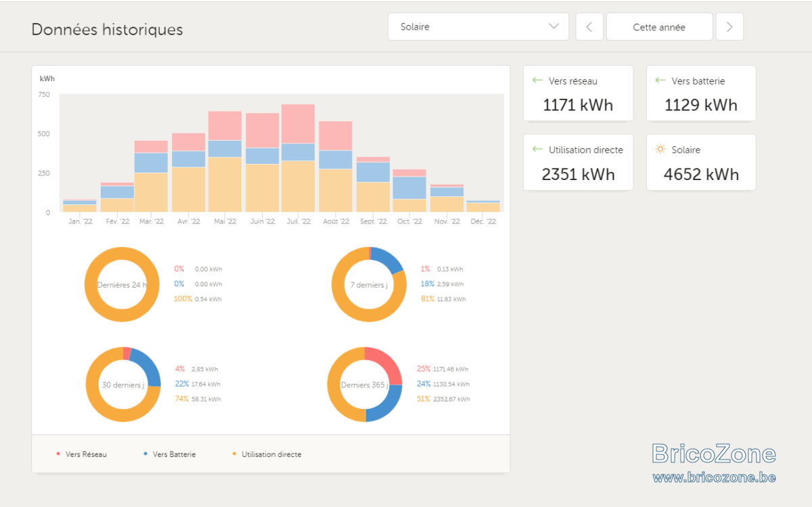Click the 'kWh' axis label
This screenshot has width=812, height=507.
point(47,79)
